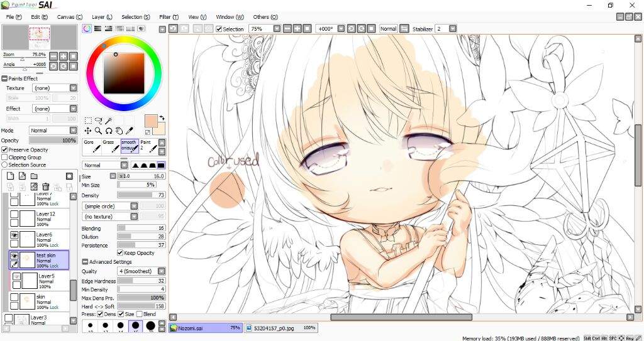Hide the Layer6 layer
The width and height of the screenshot is (644, 341).
click(x=14, y=235)
